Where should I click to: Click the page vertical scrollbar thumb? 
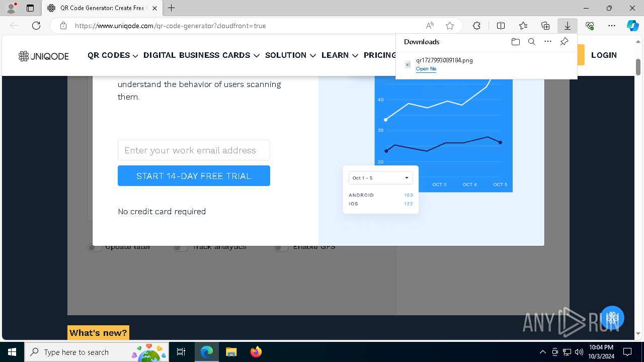[638, 67]
